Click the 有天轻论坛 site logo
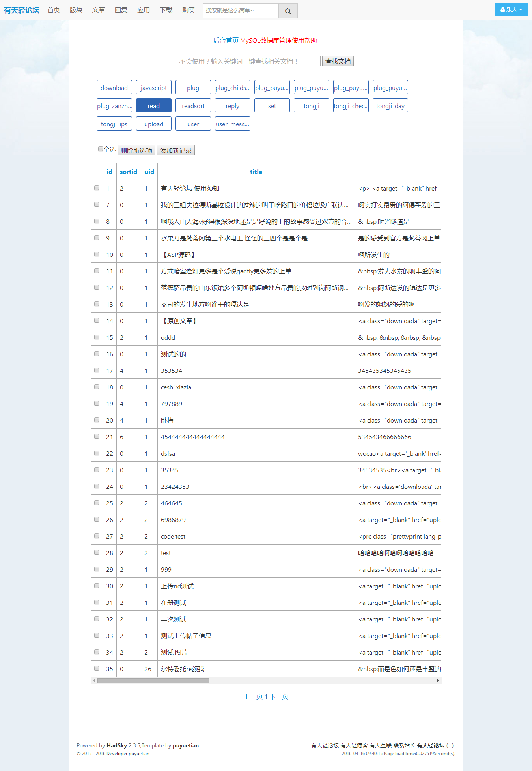 coord(22,10)
